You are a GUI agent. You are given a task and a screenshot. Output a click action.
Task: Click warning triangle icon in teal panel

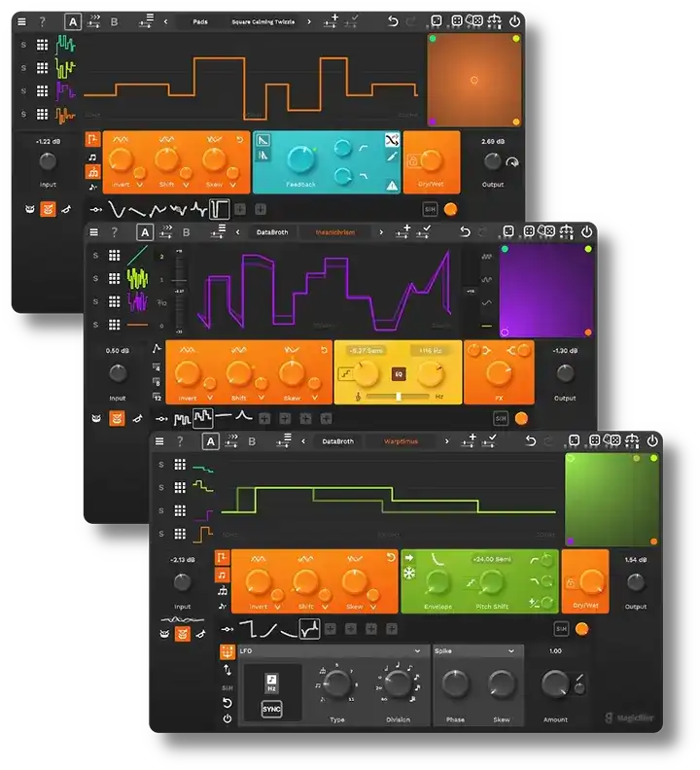[x=392, y=185]
